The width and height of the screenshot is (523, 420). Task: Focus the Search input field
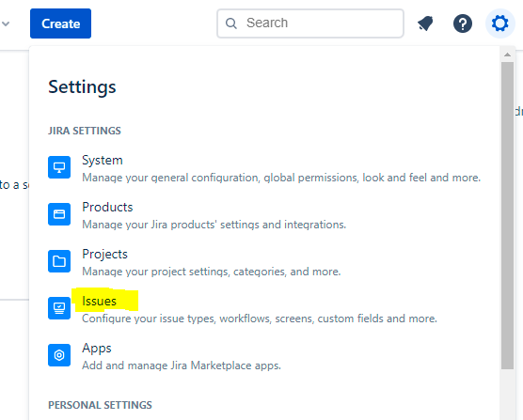coord(310,23)
